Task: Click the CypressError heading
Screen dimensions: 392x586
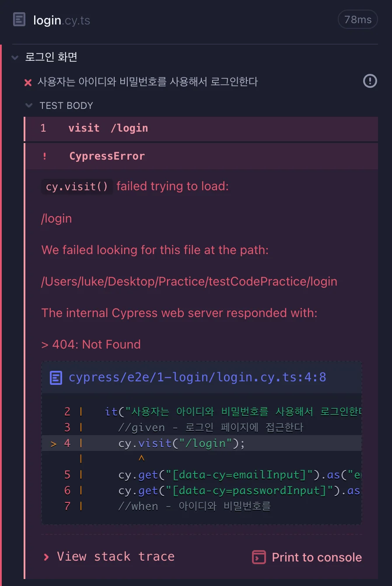Action: point(107,156)
